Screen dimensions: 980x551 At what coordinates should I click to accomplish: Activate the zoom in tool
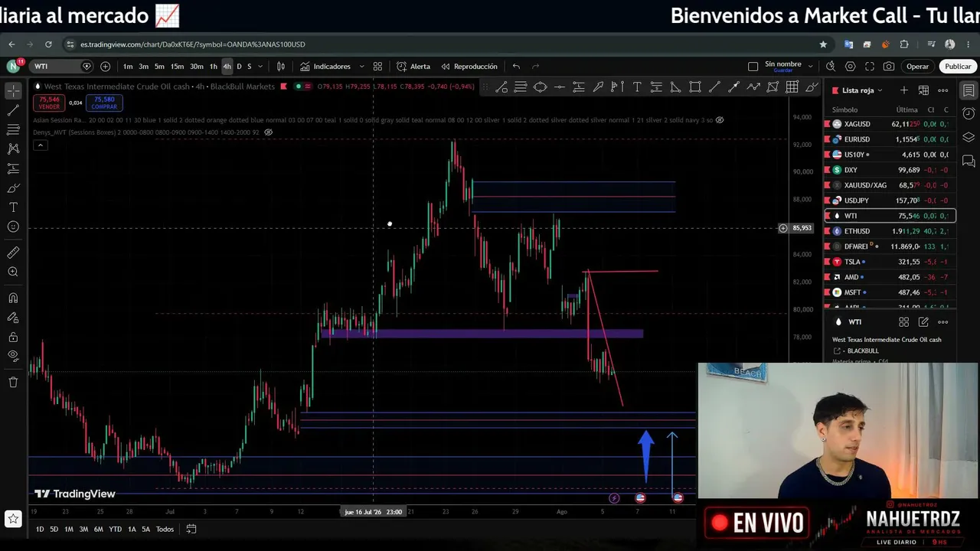pos(13,272)
